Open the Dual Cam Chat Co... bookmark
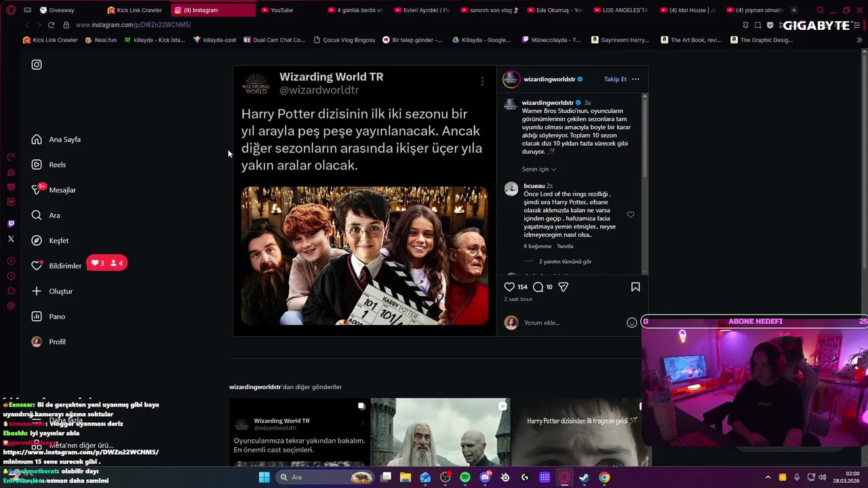The image size is (868, 488). [x=274, y=40]
